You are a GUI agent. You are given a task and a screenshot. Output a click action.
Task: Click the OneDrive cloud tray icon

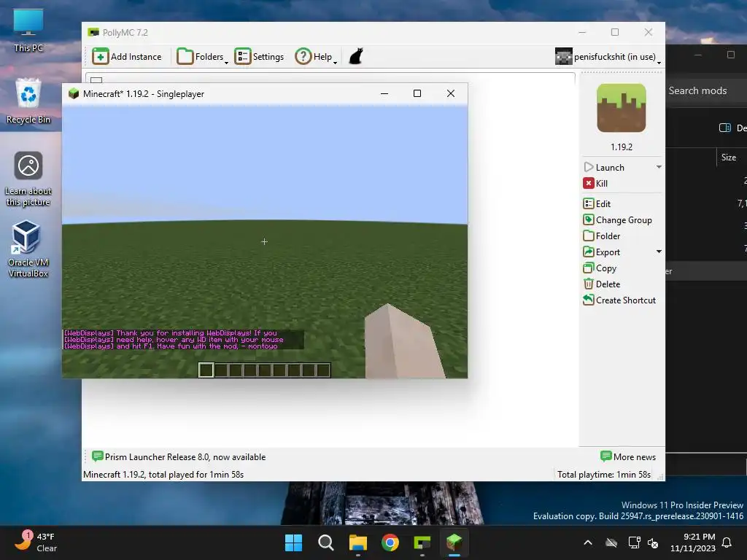(611, 542)
